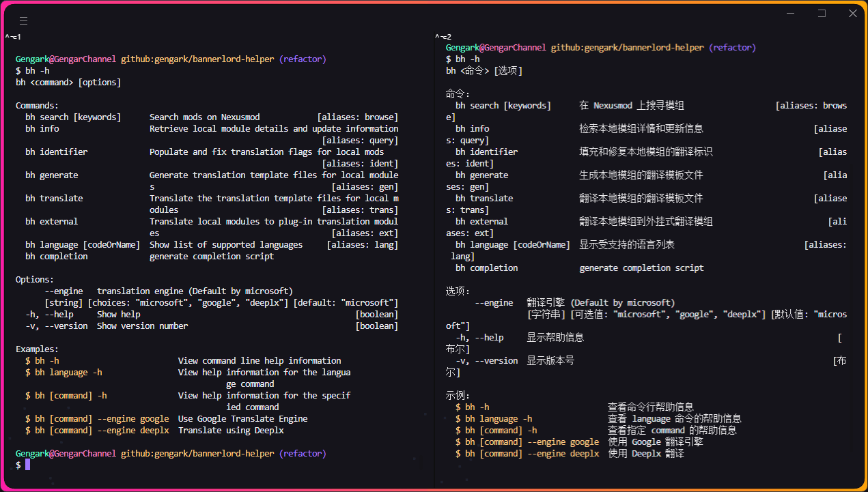Click 'Show list of supported languages'

click(x=226, y=245)
